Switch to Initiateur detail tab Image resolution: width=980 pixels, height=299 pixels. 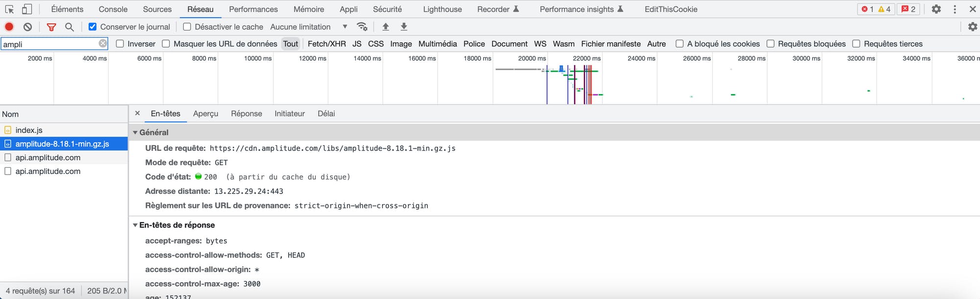290,114
